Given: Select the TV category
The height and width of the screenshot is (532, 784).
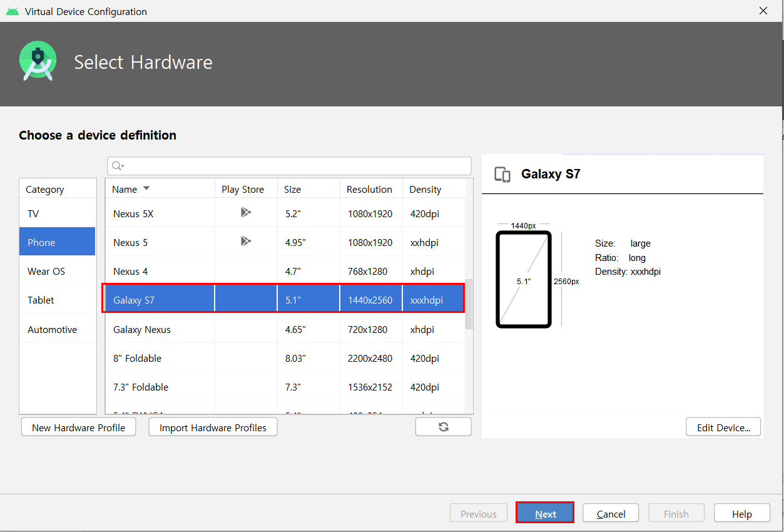Looking at the screenshot, I should (58, 213).
